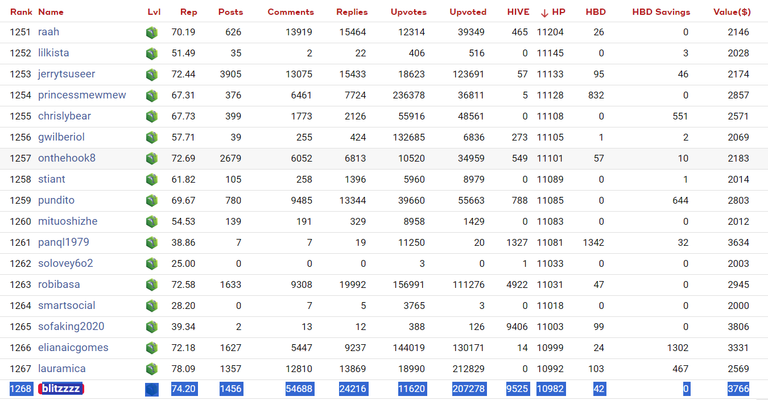Sort by the Comments column header
Viewport: 768px width, 400px height.
point(290,12)
